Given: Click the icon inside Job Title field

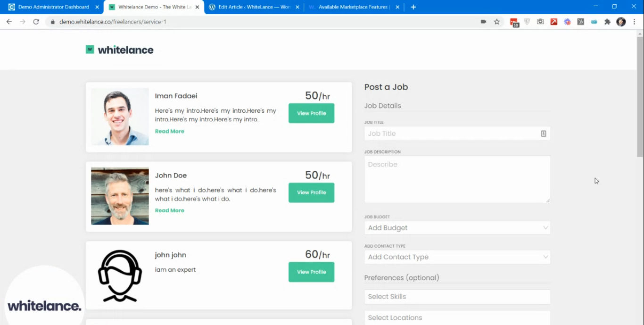Looking at the screenshot, I should (x=543, y=133).
